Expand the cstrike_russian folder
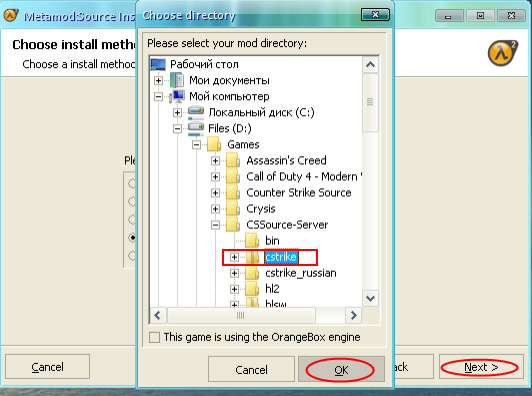Viewport: 532px width, 396px height. (x=234, y=273)
